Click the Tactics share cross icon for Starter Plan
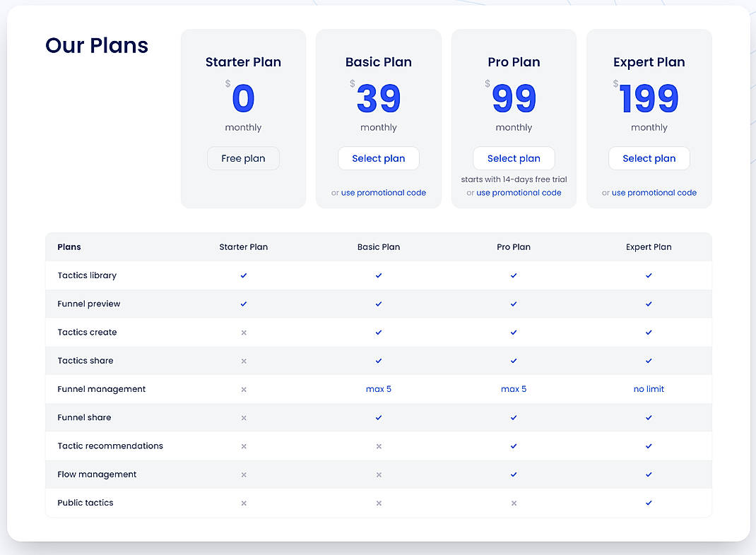 (x=243, y=361)
